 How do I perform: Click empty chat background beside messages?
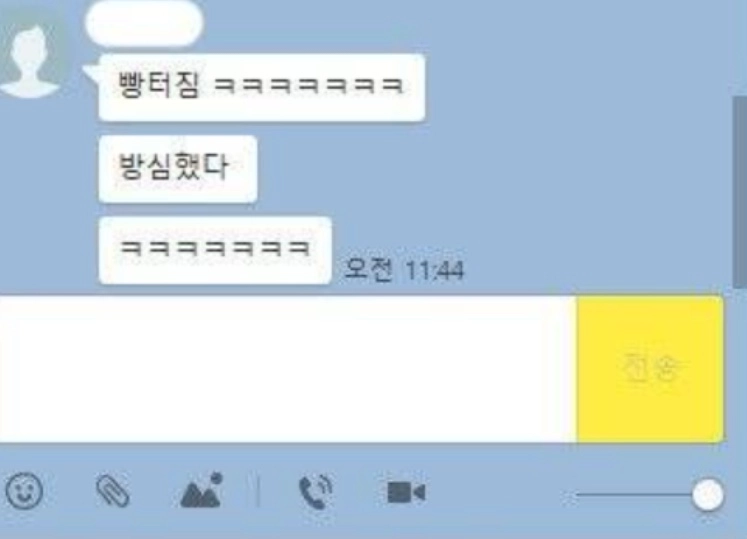point(572,167)
